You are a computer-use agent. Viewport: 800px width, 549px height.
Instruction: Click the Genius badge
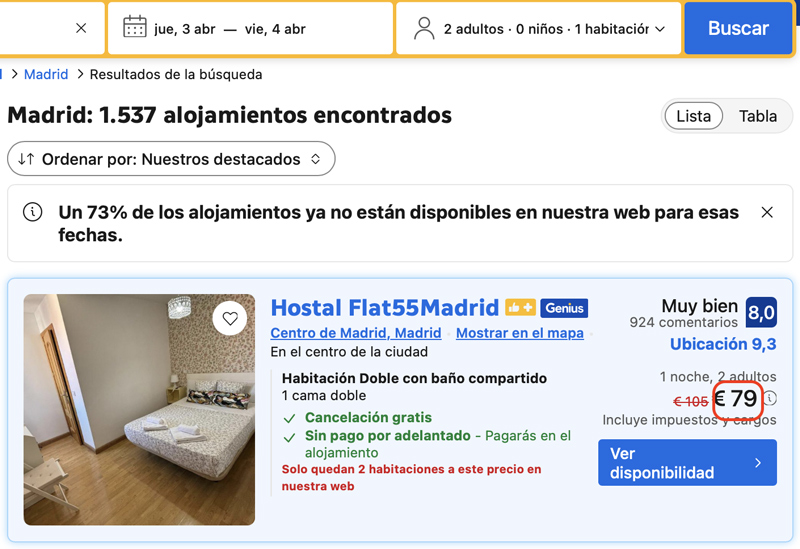click(x=564, y=308)
